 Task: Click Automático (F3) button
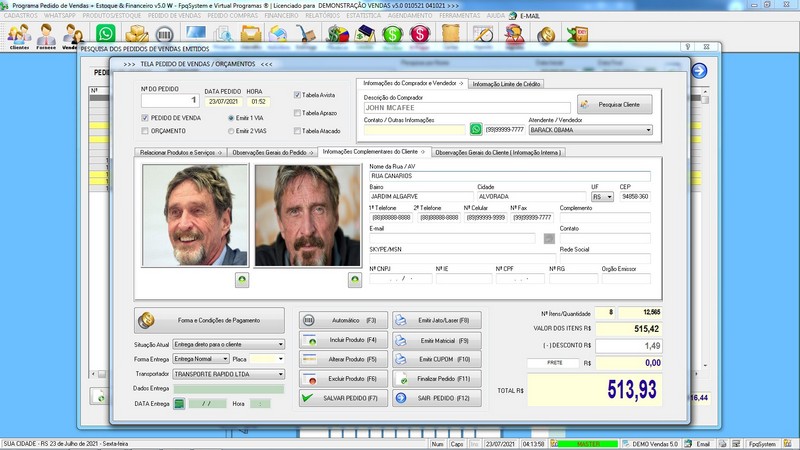[x=343, y=320]
